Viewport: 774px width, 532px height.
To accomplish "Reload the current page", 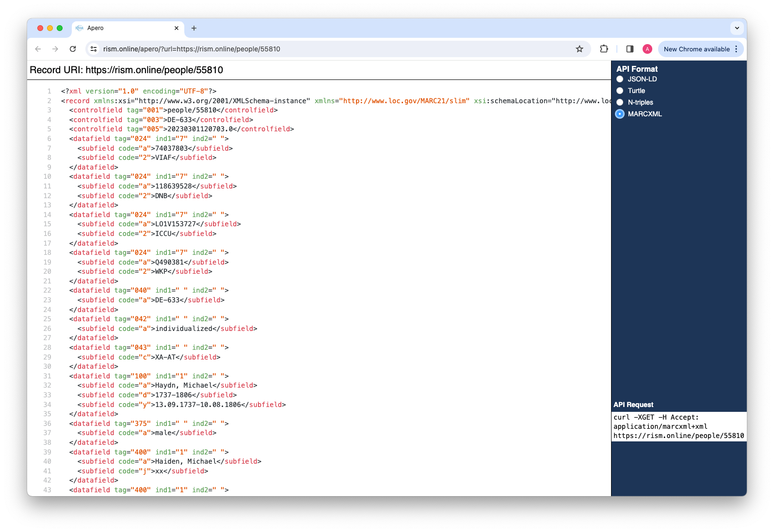I will (73, 49).
